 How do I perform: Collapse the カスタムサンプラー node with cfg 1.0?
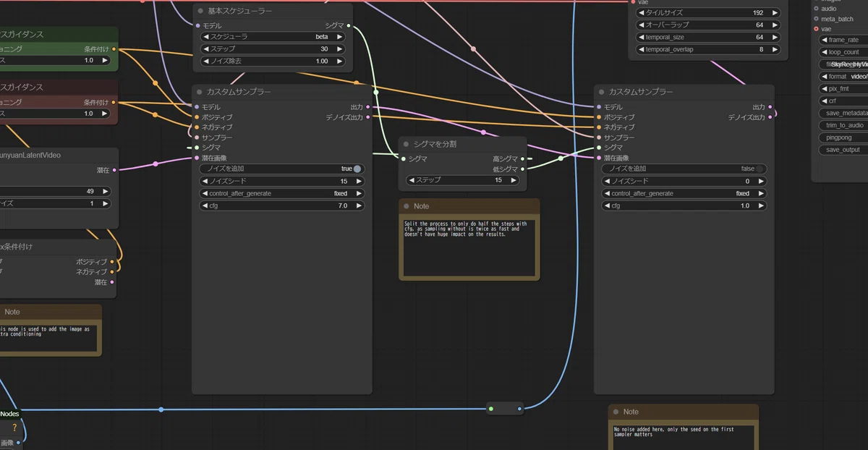[x=602, y=93]
